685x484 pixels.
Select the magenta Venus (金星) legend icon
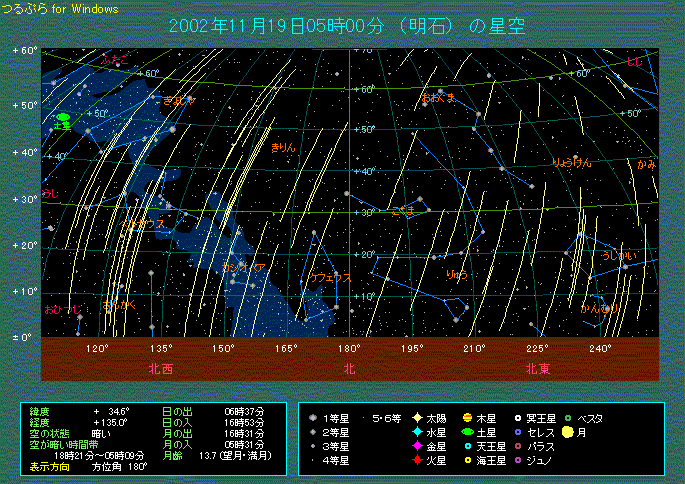pyautogui.click(x=416, y=446)
